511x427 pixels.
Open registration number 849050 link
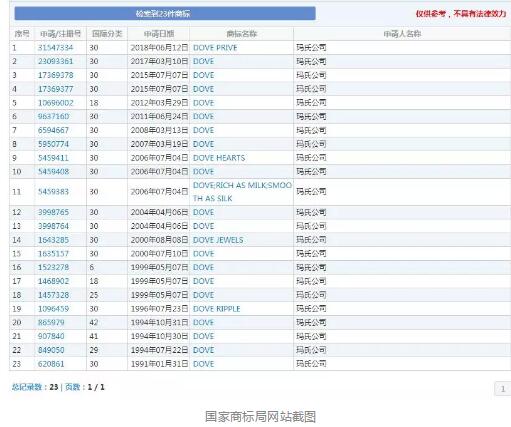(51, 350)
